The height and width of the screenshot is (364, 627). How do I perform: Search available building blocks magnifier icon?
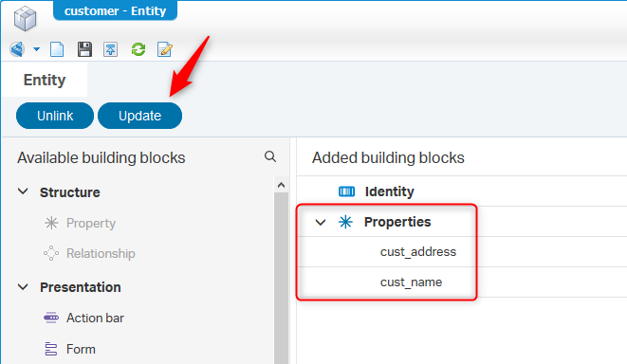coord(270,156)
